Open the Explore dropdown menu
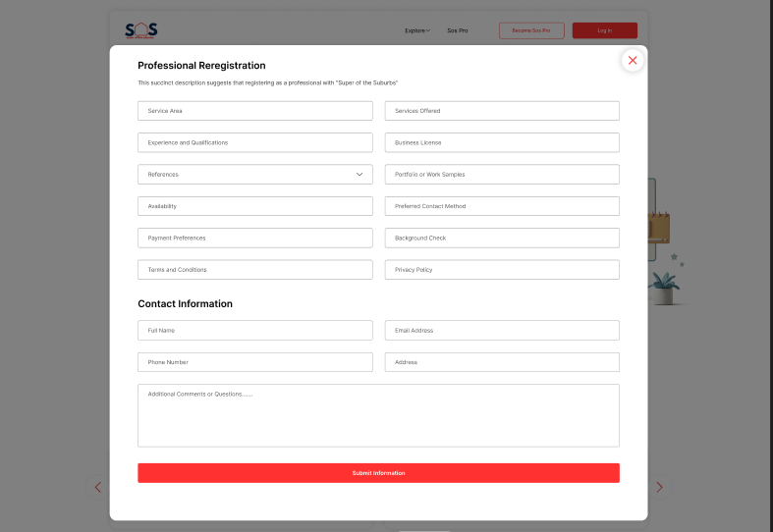The height and width of the screenshot is (532, 773). pos(417,30)
